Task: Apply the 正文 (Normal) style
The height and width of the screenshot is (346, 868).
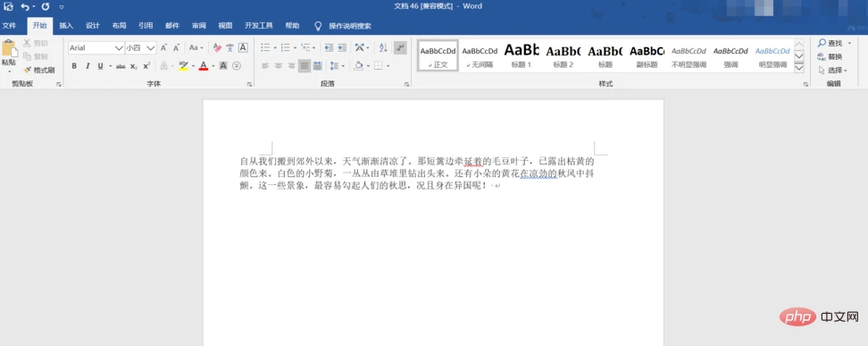Action: [438, 55]
